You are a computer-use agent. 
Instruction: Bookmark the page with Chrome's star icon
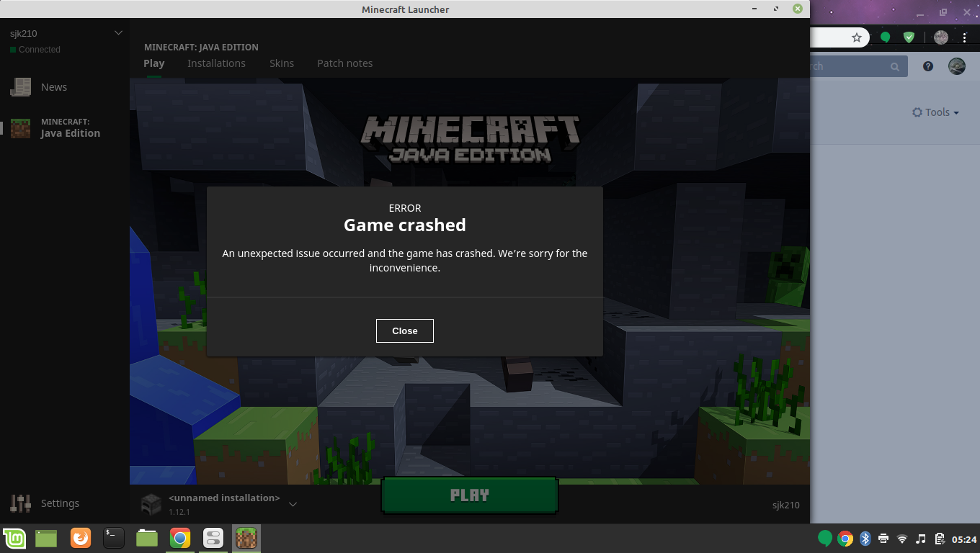(x=857, y=37)
